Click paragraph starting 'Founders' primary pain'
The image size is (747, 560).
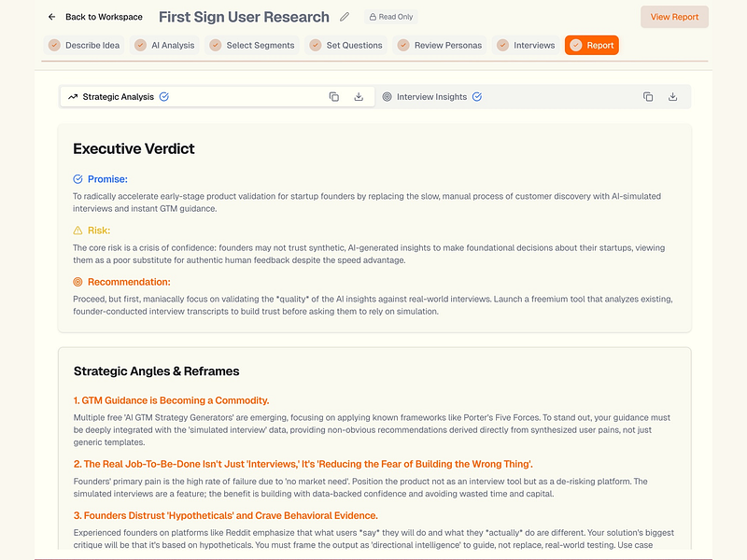click(x=360, y=487)
